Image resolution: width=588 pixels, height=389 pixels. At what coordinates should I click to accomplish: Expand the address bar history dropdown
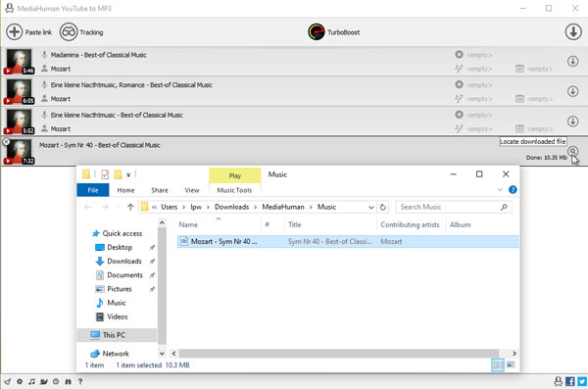[x=370, y=207]
